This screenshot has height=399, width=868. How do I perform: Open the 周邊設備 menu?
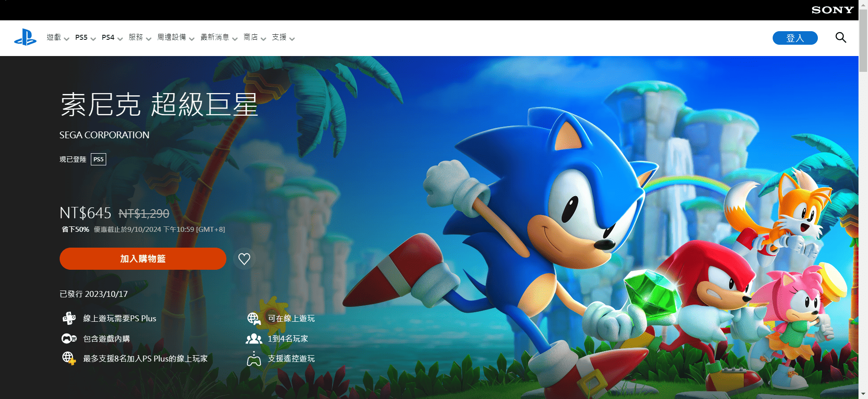point(176,38)
